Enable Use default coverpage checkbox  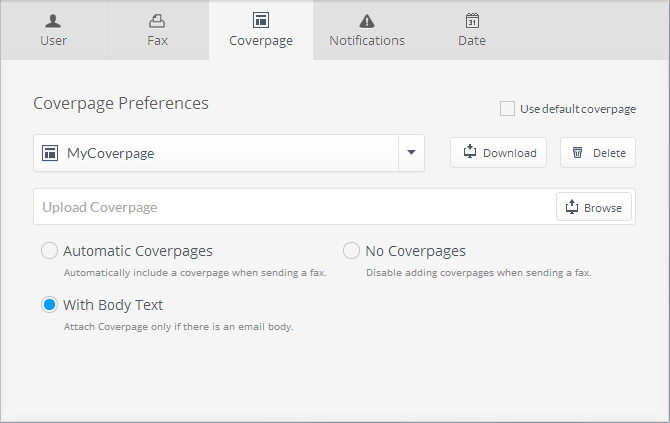[x=507, y=109]
